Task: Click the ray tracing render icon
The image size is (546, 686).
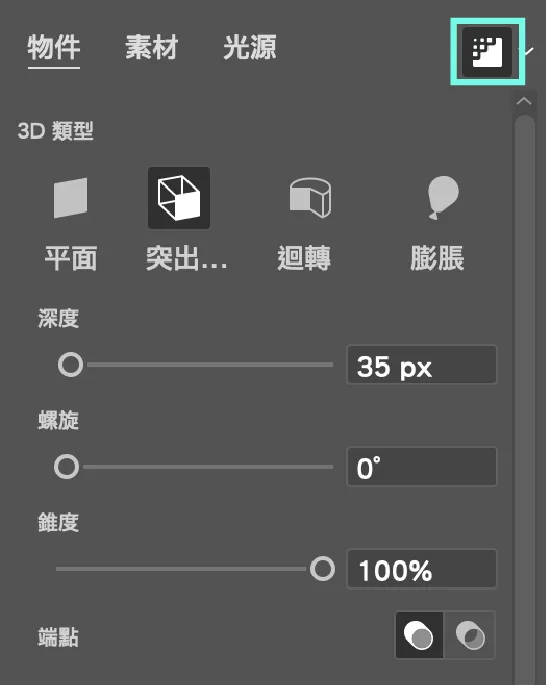Action: [x=487, y=52]
